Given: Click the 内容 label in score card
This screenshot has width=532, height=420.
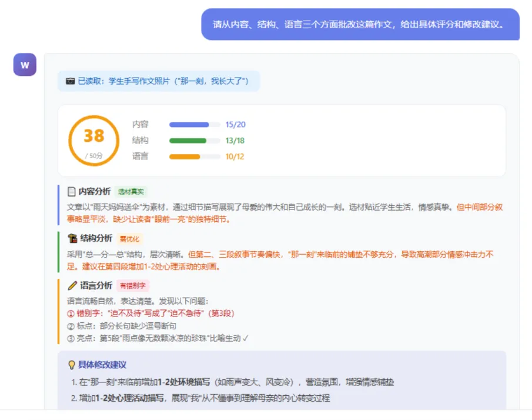Looking at the screenshot, I should (140, 124).
